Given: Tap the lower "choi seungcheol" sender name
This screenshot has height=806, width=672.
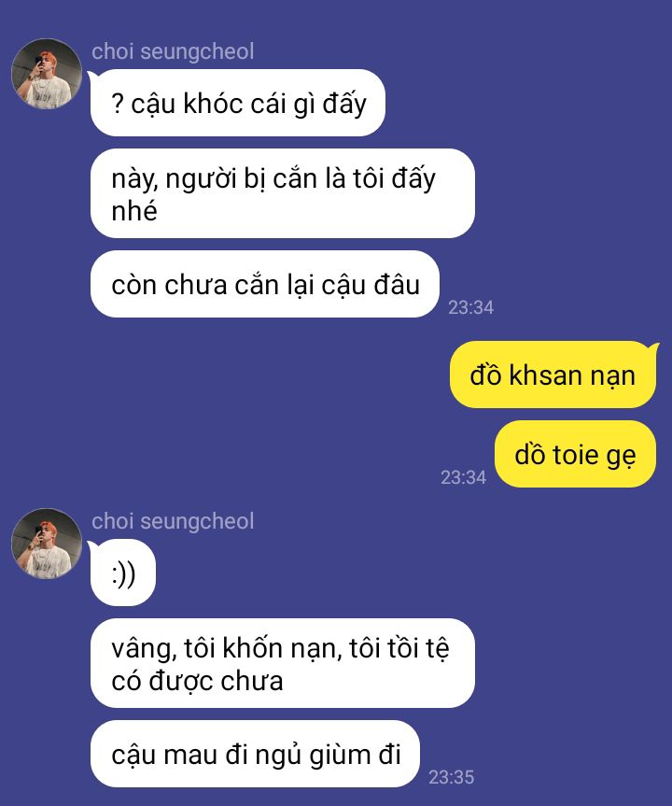Looking at the screenshot, I should click(173, 521).
